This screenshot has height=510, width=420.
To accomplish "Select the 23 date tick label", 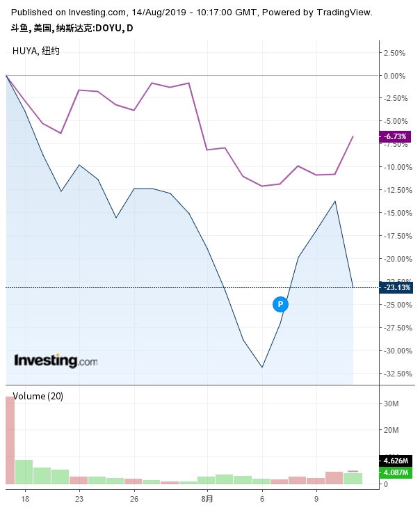I will pos(79,499).
